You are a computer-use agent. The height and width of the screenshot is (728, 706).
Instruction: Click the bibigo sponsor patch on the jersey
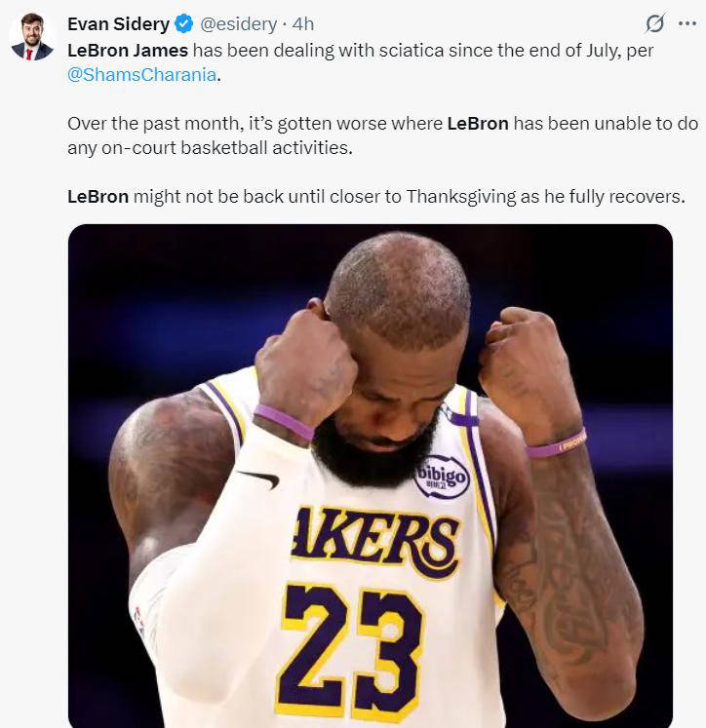(x=442, y=477)
